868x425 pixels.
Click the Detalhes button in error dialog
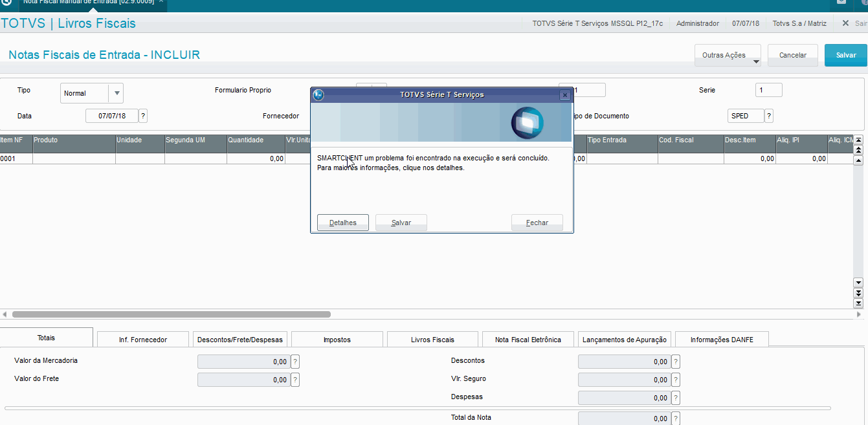343,223
